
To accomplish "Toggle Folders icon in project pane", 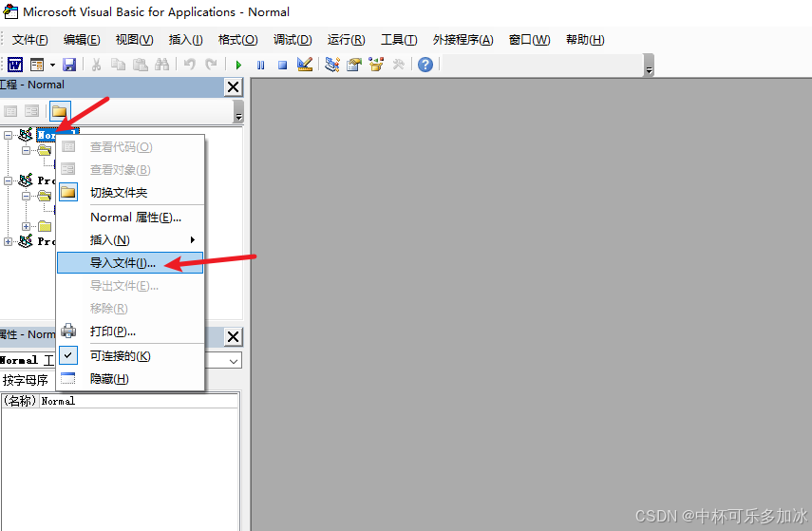I will tap(59, 111).
